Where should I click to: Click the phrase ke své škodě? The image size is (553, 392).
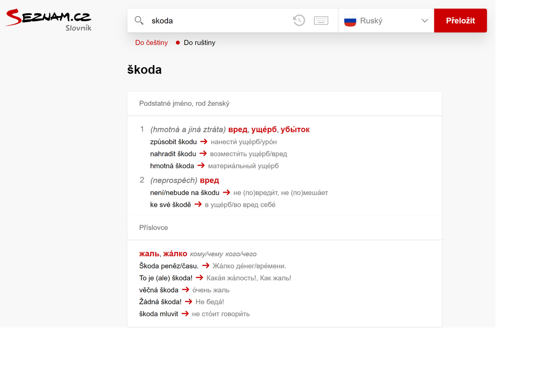(x=170, y=204)
